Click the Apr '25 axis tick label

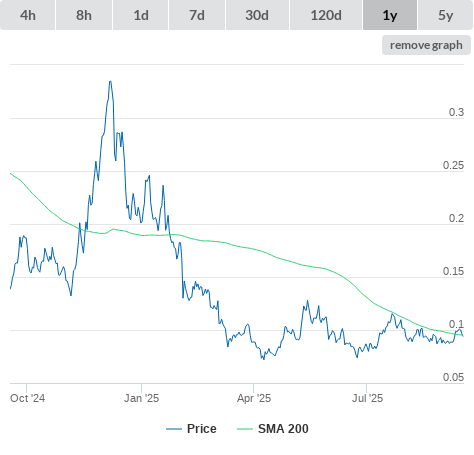tap(254, 398)
